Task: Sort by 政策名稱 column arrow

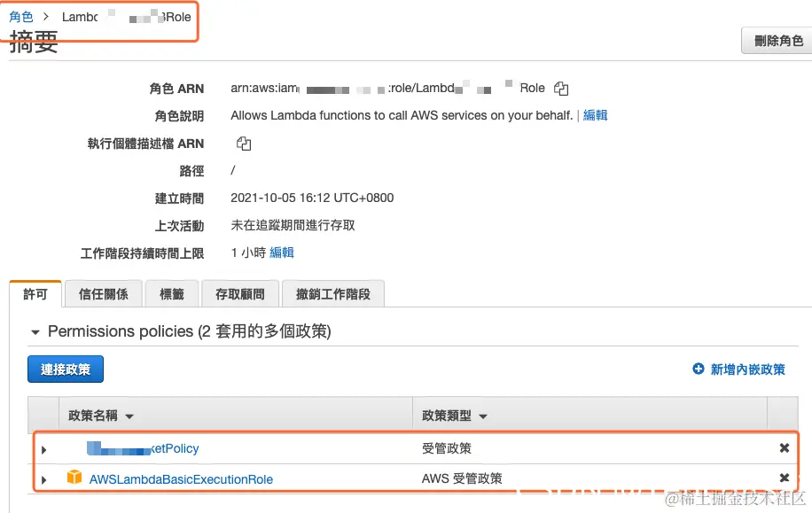Action: pos(129,416)
